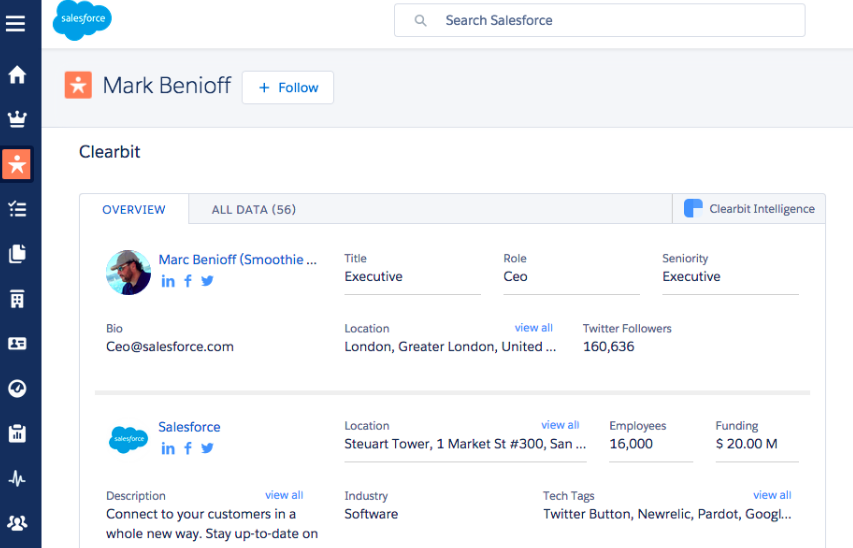Open the Accounts building icon in sidebar

[17, 299]
